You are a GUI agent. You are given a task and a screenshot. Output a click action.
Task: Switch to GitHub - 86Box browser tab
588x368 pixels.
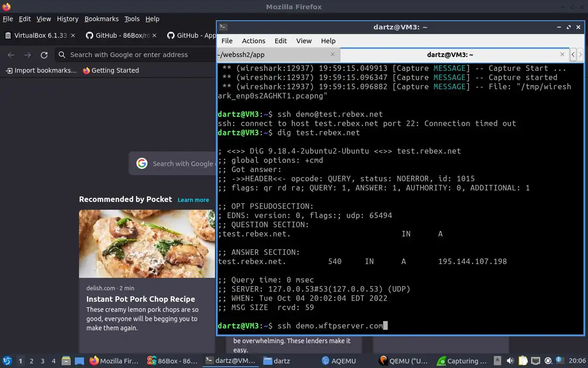click(x=121, y=35)
